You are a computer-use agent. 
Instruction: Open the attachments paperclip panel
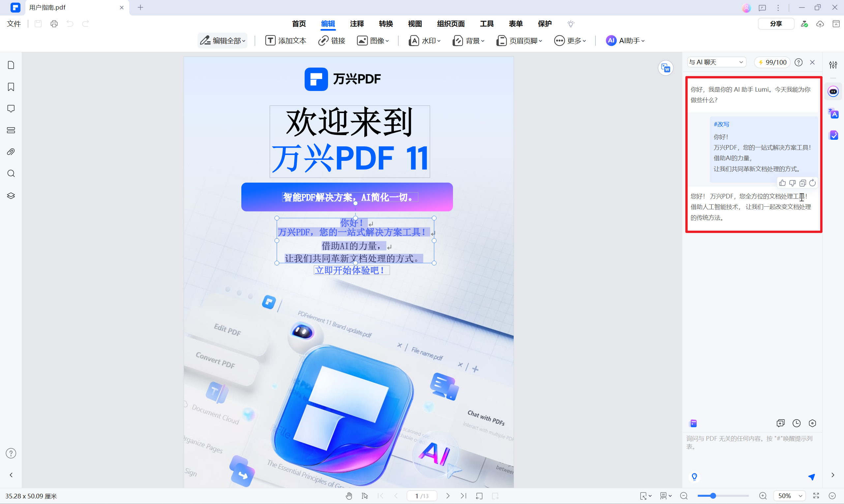(11, 152)
